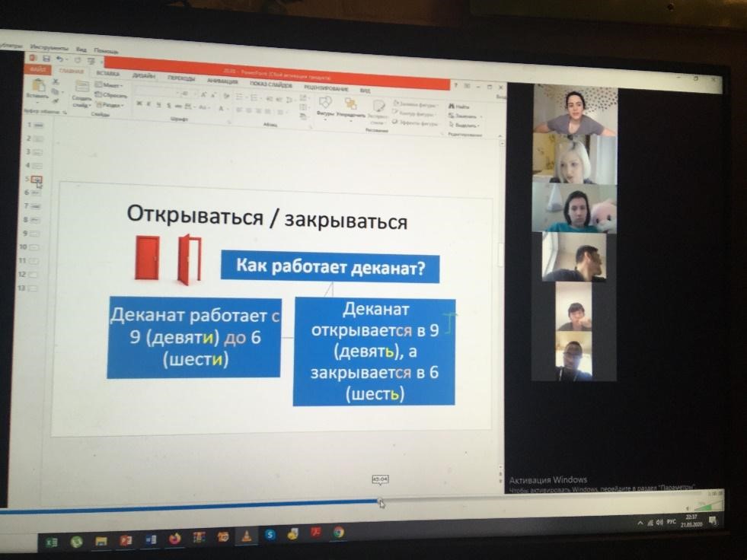Click the video playback progress bar handle

pyautogui.click(x=381, y=501)
